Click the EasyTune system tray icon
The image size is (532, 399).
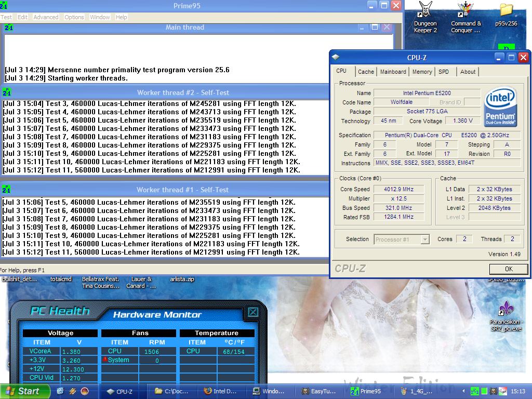tap(494, 391)
